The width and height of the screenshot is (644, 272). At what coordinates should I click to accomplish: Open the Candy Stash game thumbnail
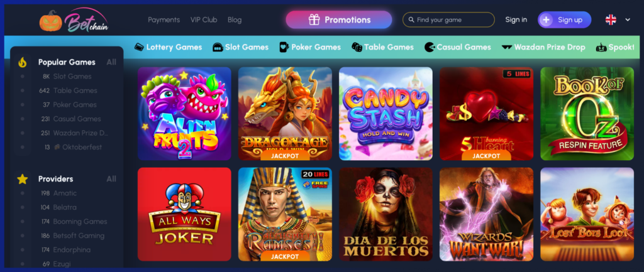click(386, 114)
